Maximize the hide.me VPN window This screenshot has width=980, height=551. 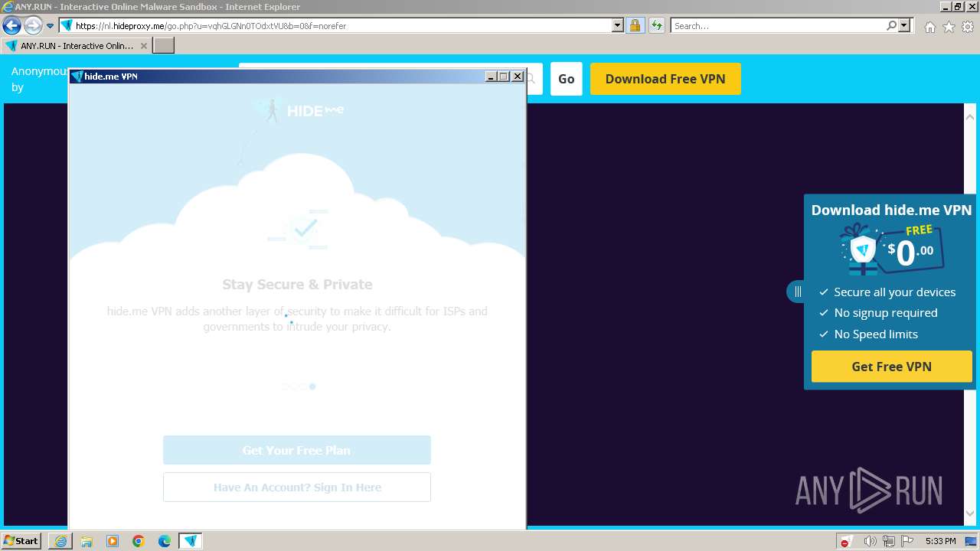click(504, 77)
